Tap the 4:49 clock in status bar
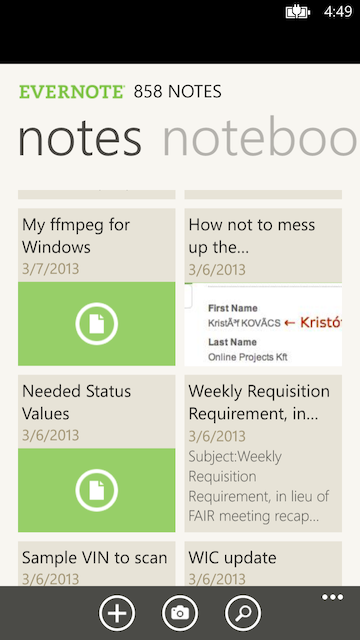Image resolution: width=360 pixels, height=640 pixels. (338, 11)
